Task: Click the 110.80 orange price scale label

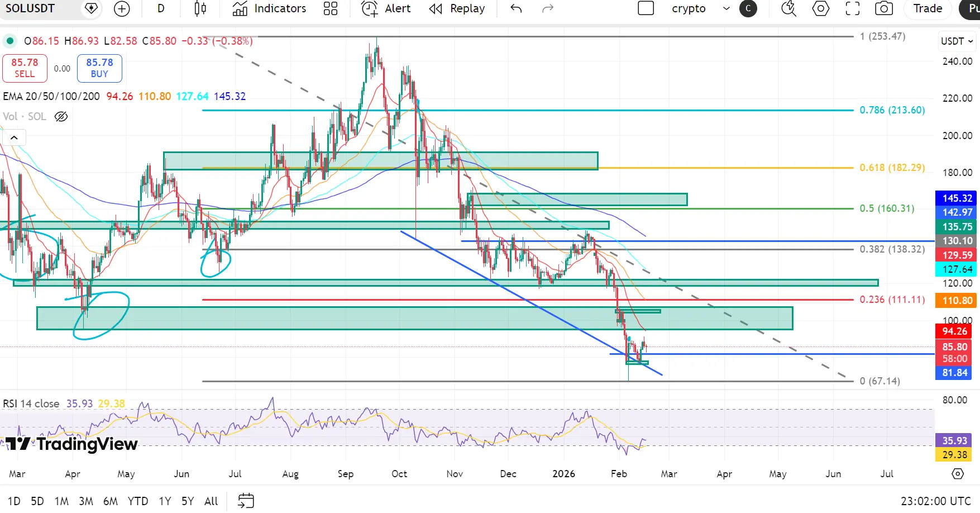Action: pyautogui.click(x=956, y=301)
